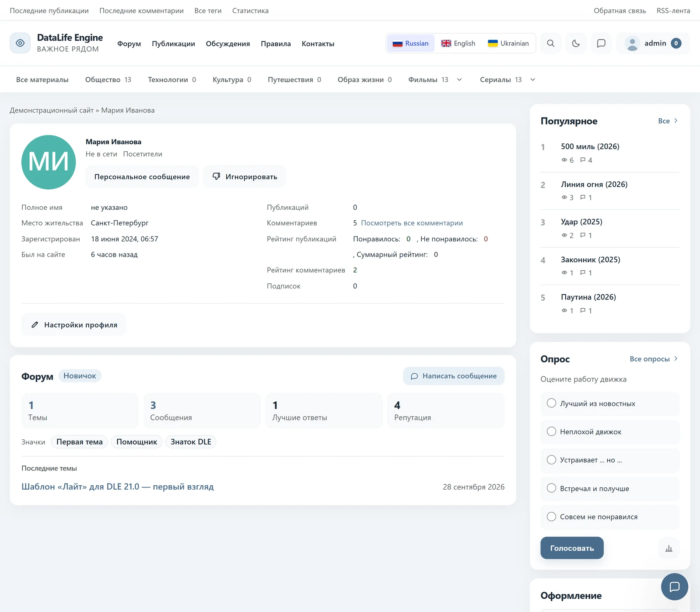Image resolution: width=700 pixels, height=612 pixels.
Task: Show poll results via the bar chart icon
Action: (669, 548)
